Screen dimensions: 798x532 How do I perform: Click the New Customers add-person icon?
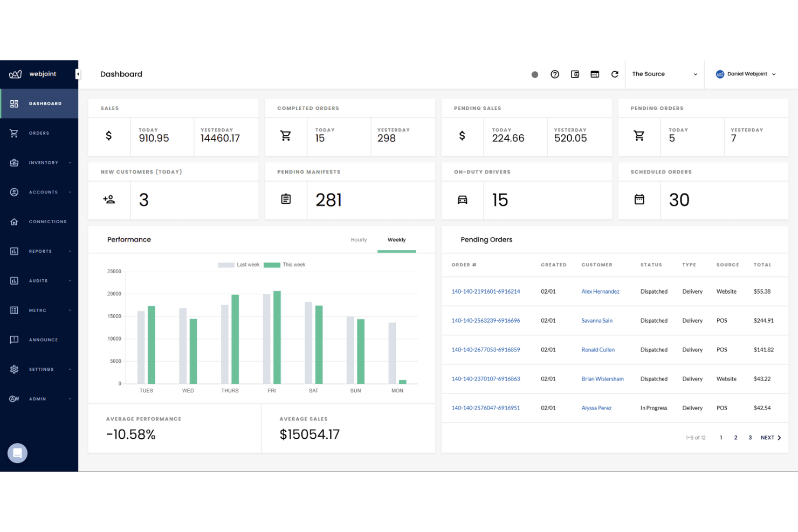point(109,199)
